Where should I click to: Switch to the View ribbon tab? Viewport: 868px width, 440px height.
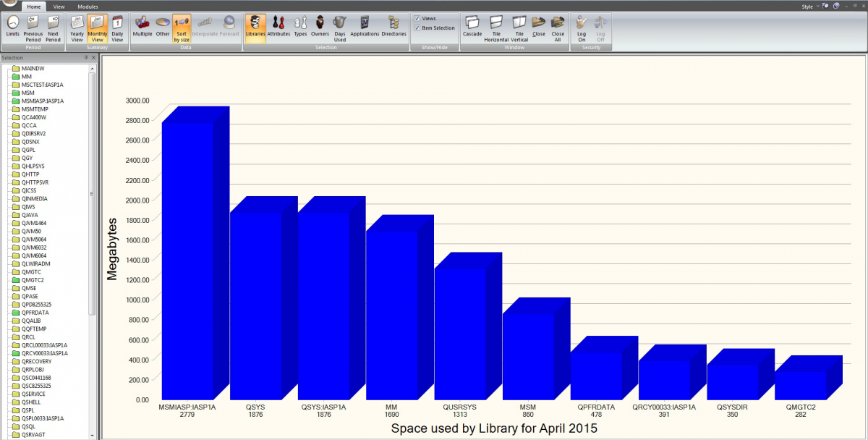tap(59, 7)
